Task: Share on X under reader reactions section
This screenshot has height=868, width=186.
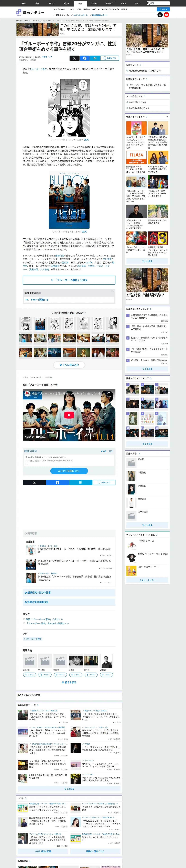Action: 34,482
